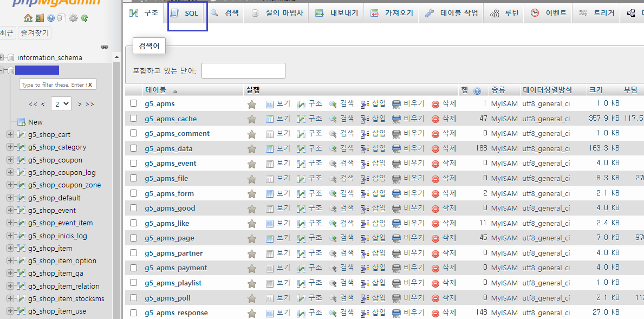Click the red delete icon for g5_apms_data
Screen dimensions: 644x319
[435, 149]
